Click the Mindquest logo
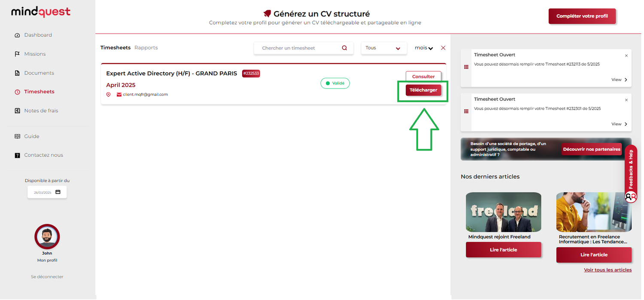 pyautogui.click(x=41, y=12)
